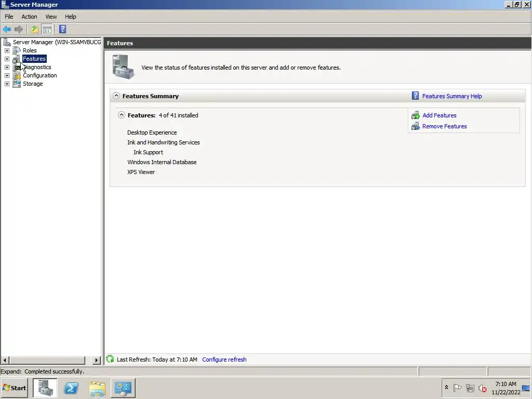This screenshot has width=532, height=399.
Task: Open Windows Explorer from the taskbar
Action: click(x=97, y=388)
